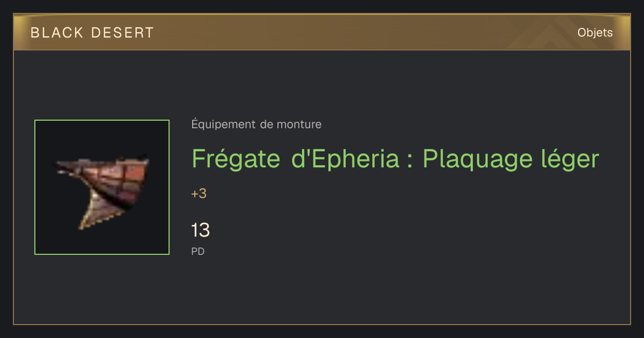Click the defense value 13
Image resolution: width=644 pixels, height=338 pixels.
pos(201,231)
